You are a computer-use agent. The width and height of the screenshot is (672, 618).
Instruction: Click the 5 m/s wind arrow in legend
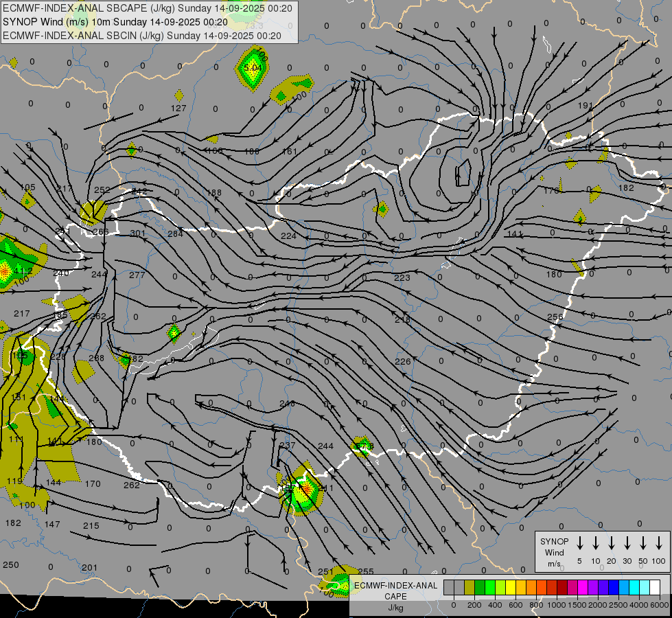[x=580, y=543]
